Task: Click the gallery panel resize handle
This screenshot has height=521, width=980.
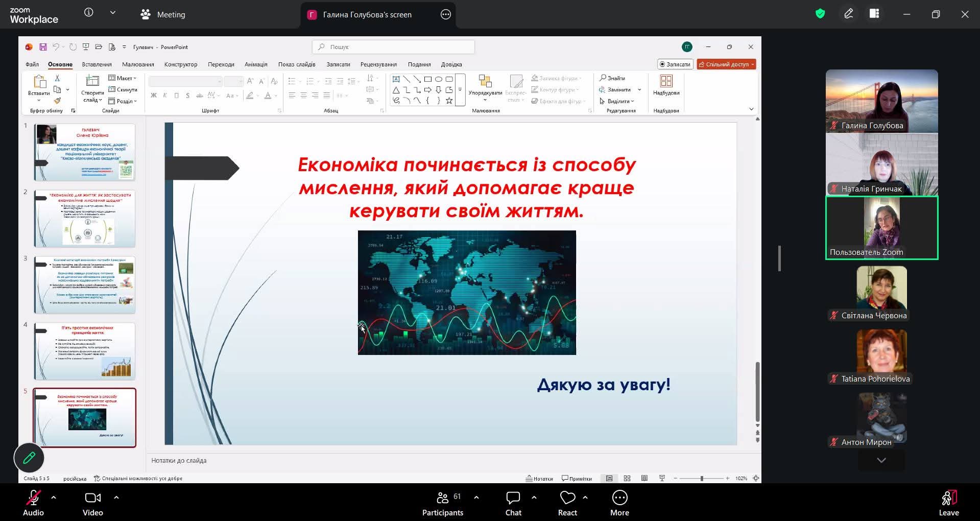Action: (779, 258)
